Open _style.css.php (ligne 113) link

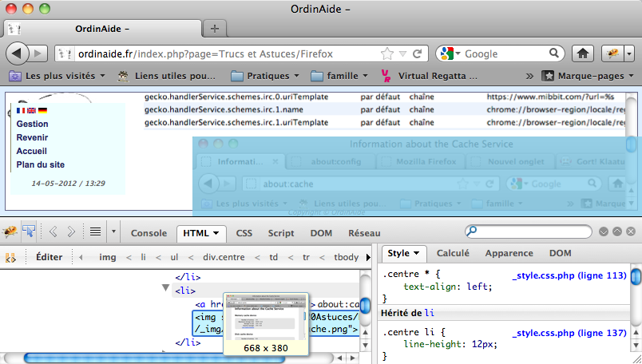click(569, 275)
